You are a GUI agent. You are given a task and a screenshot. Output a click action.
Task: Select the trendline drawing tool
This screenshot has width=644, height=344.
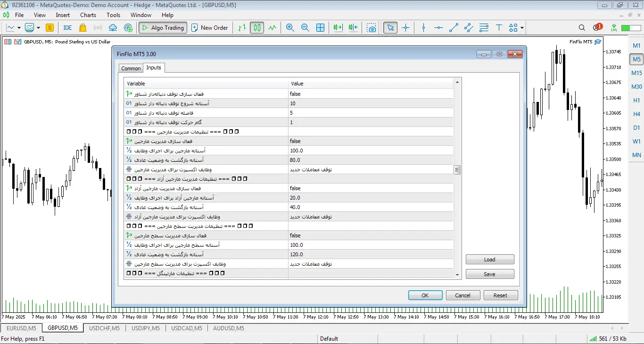pyautogui.click(x=454, y=28)
